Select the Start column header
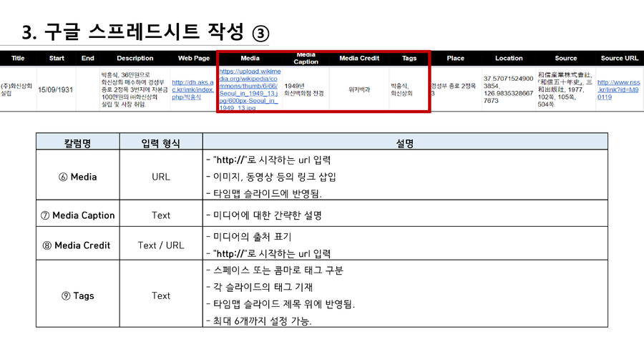 tap(57, 58)
